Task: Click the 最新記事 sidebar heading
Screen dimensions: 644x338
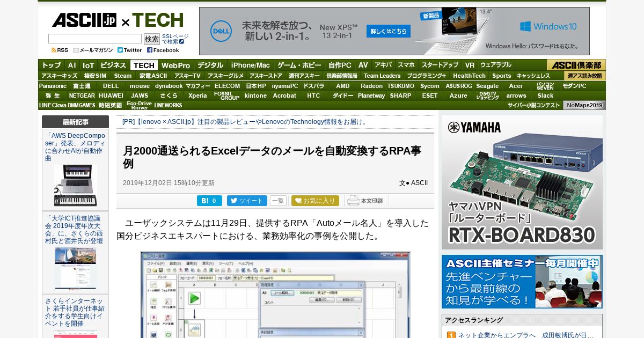Action: click(75, 122)
